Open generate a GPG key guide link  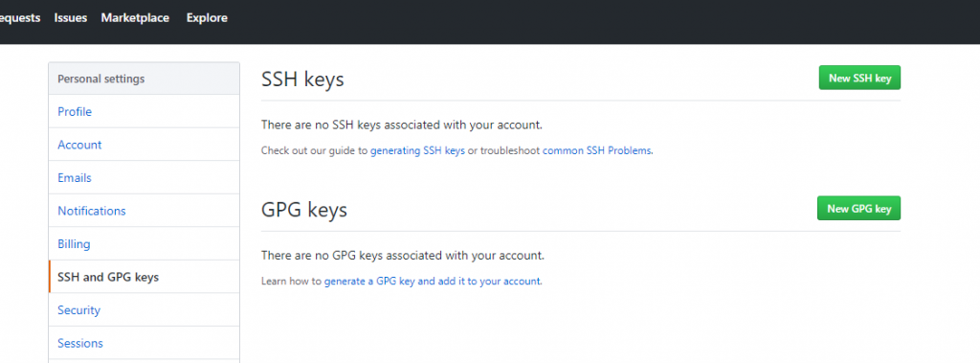point(432,282)
